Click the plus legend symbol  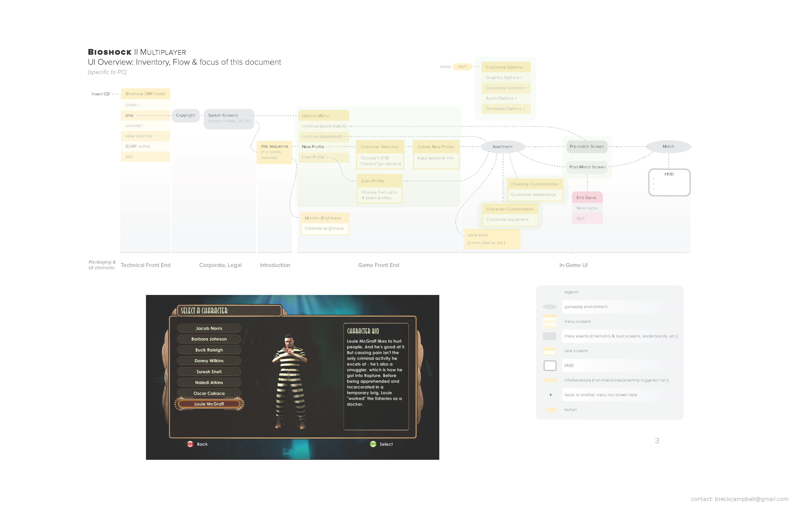tap(550, 395)
